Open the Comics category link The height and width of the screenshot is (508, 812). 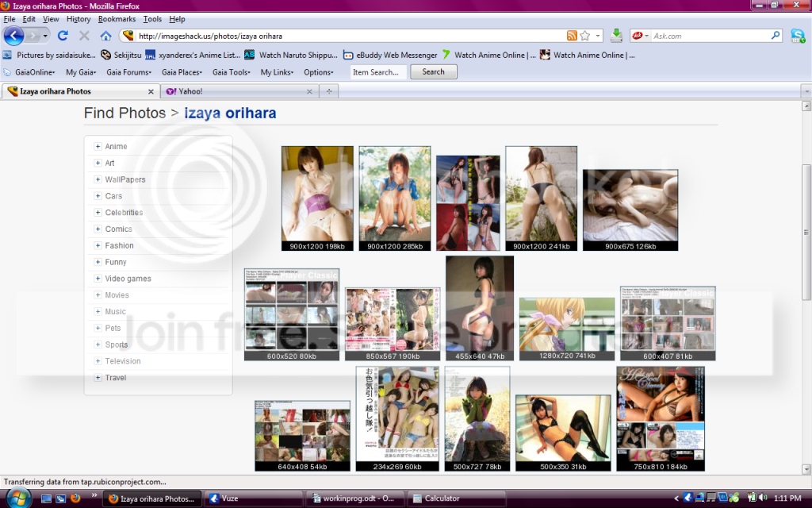click(119, 229)
